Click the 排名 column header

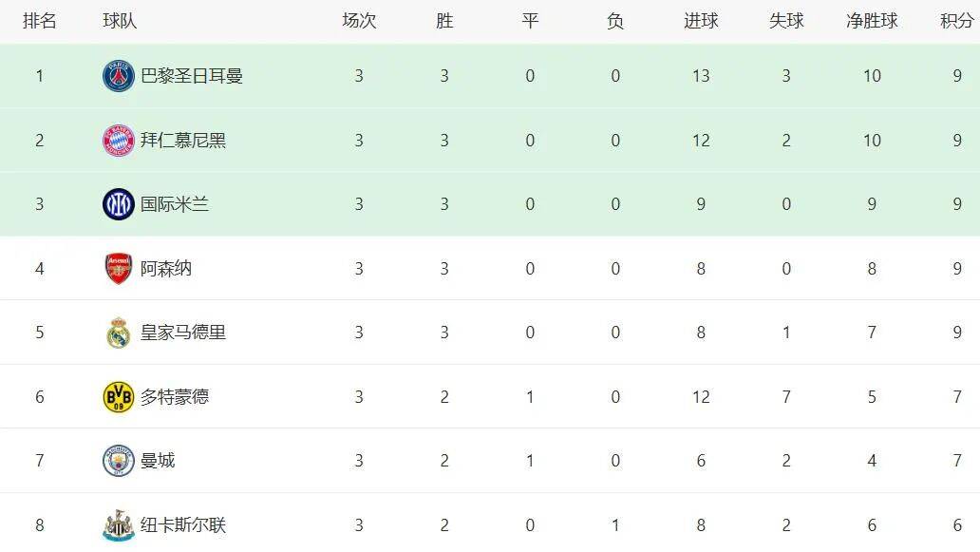(x=40, y=21)
